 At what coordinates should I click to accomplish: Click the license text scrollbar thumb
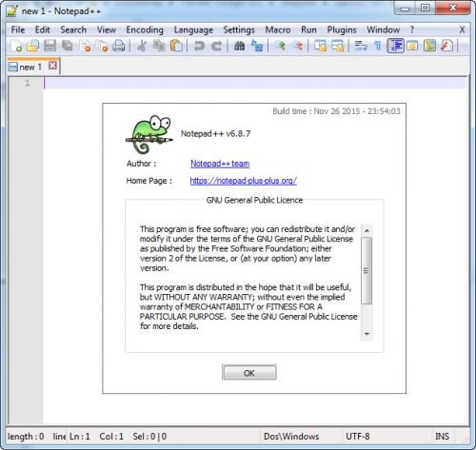367,270
